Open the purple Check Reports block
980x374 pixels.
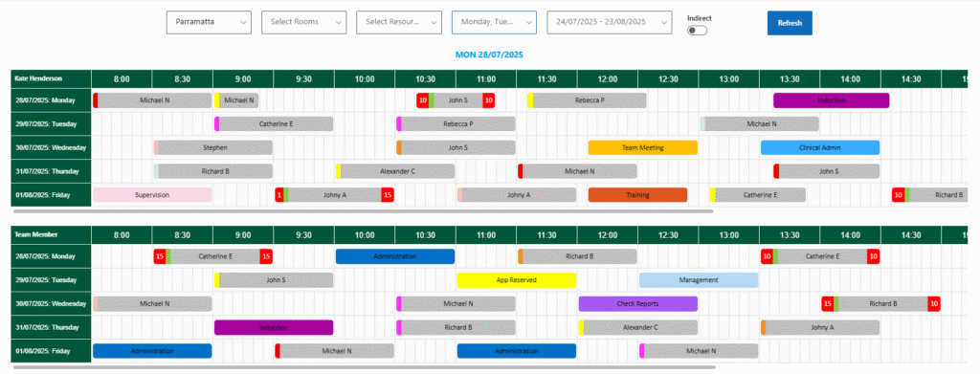click(x=637, y=304)
